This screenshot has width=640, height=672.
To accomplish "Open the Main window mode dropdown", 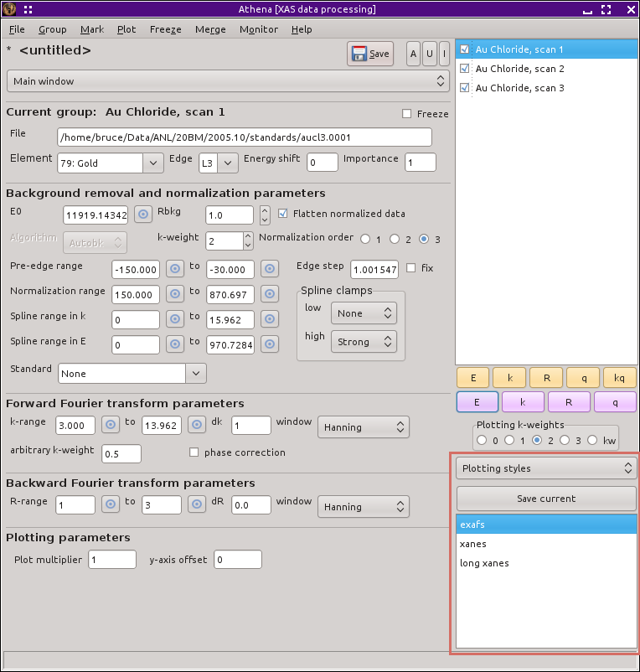I will tap(228, 81).
